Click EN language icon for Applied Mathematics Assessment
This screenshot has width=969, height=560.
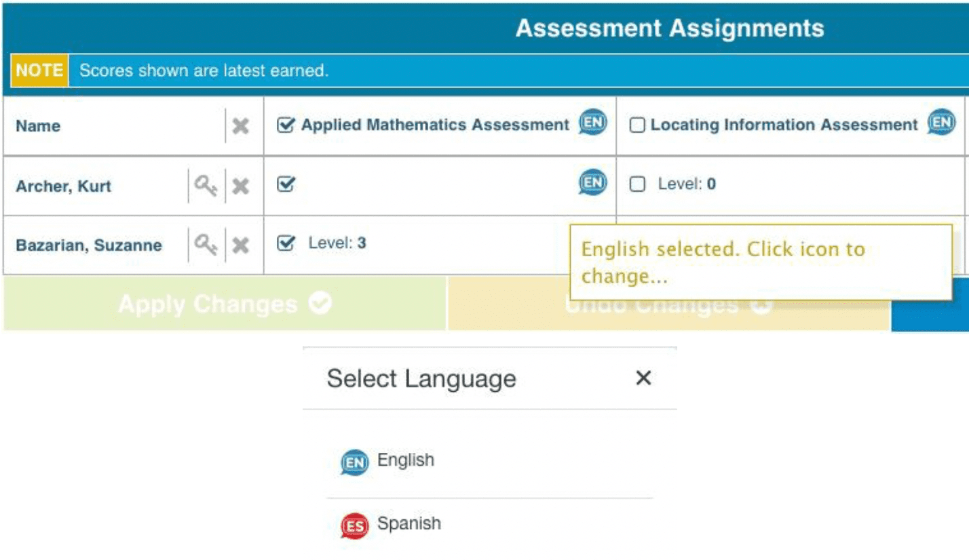coord(592,123)
